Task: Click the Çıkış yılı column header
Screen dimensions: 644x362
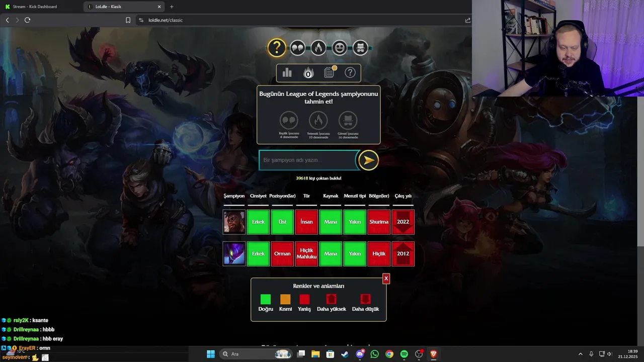Action: (403, 196)
